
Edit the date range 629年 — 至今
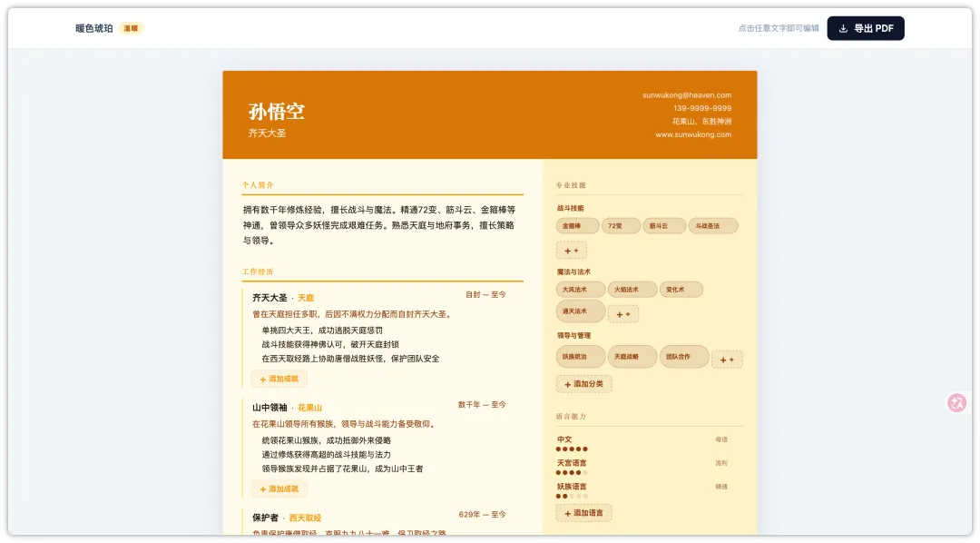click(x=482, y=514)
